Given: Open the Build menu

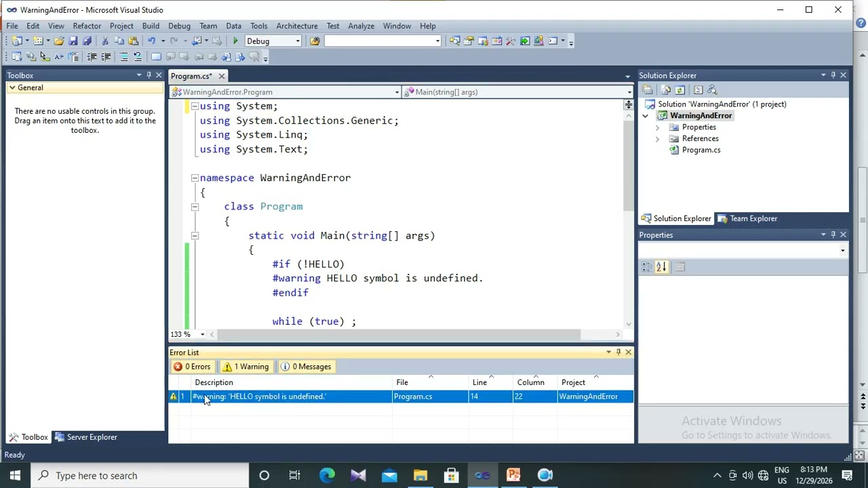Looking at the screenshot, I should [151, 26].
